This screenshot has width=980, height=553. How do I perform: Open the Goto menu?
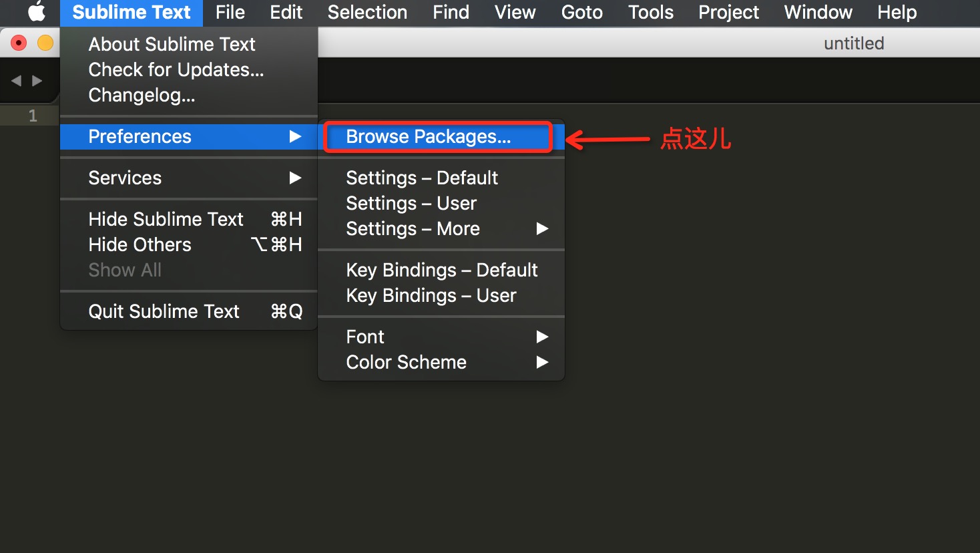(581, 12)
